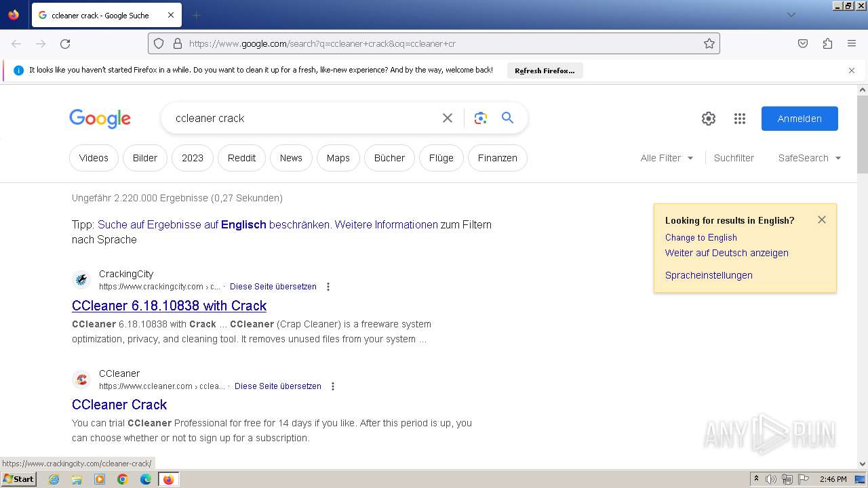This screenshot has width=868, height=488.
Task: Select the Videos filter chip
Action: (94, 158)
